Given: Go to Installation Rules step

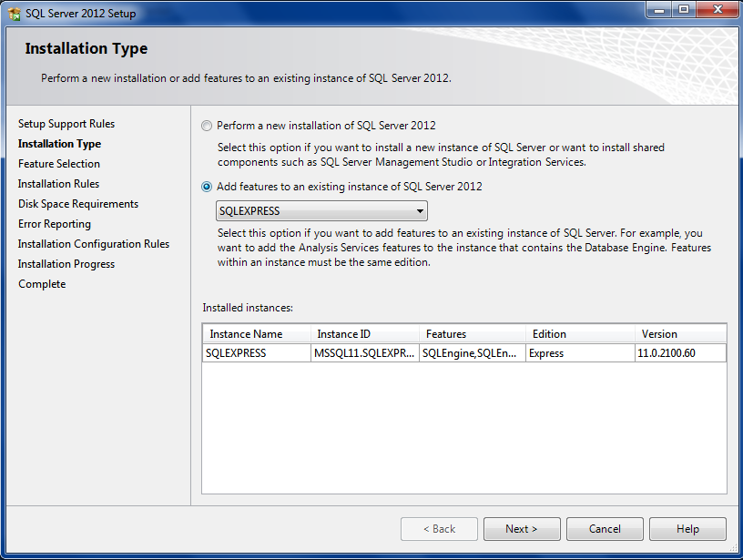Looking at the screenshot, I should 59,183.
